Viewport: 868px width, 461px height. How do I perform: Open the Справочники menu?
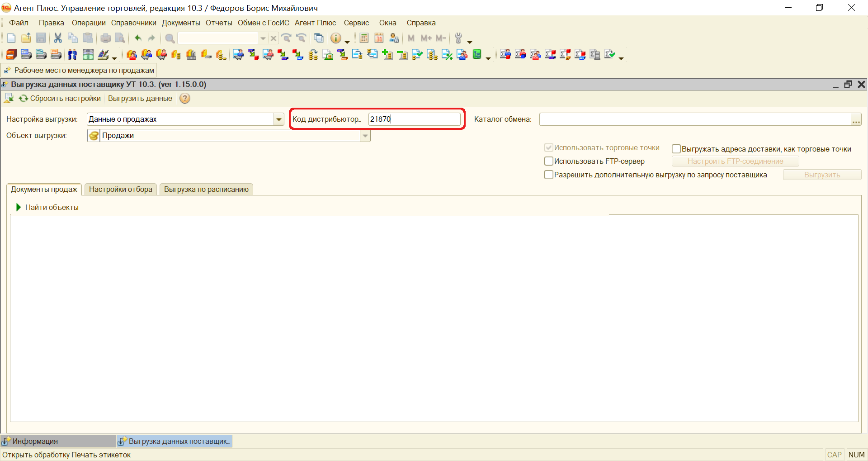coord(133,23)
